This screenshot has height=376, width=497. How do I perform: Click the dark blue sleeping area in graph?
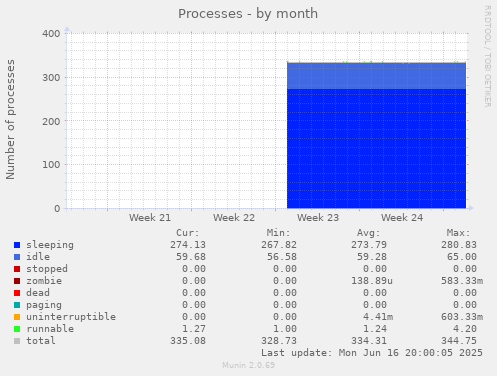tap(376, 148)
